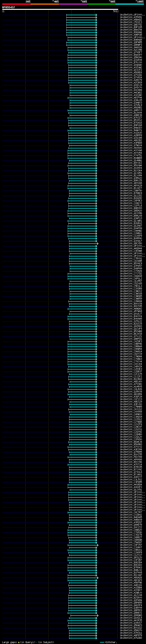Select the UniRef100_B2USI5 label
This screenshot has height=644, width=146.
(x=131, y=324)
